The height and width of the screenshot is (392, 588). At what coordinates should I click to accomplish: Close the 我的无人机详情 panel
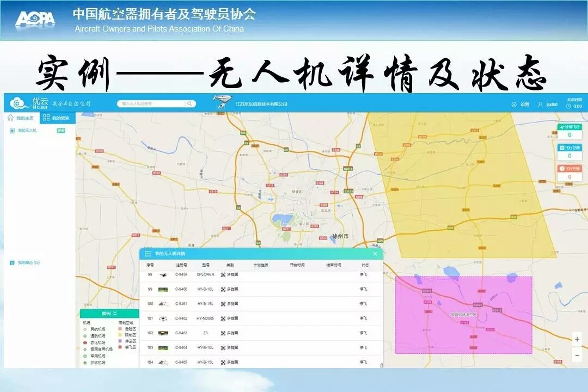(x=375, y=254)
